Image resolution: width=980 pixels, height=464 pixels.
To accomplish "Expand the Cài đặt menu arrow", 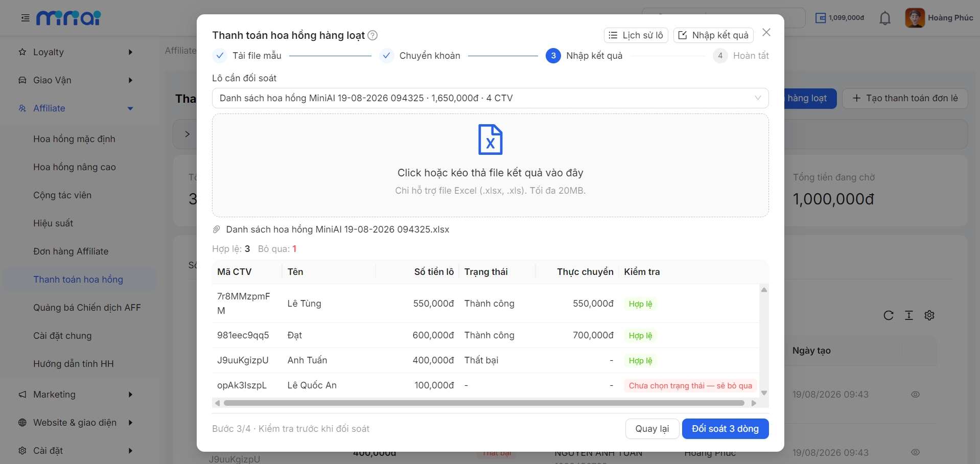I will click(x=130, y=451).
